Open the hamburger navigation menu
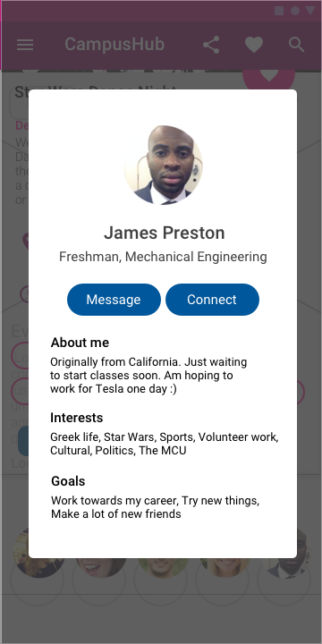322x644 pixels. tap(25, 45)
